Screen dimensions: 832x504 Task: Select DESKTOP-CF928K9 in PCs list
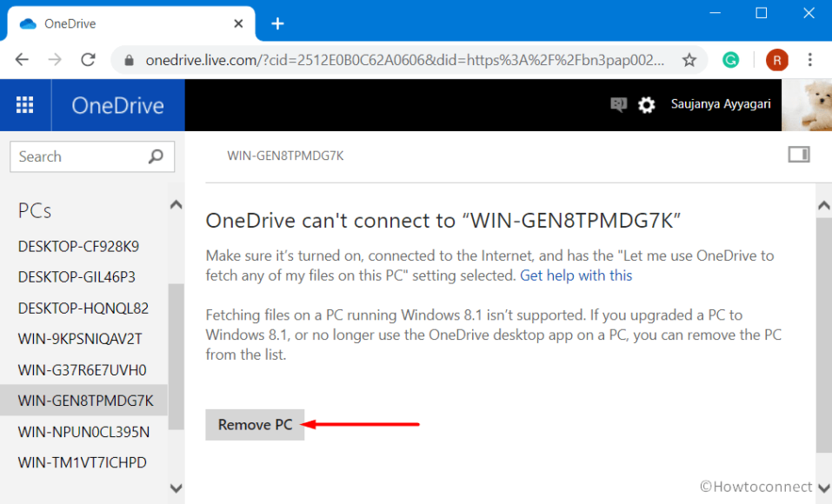coord(78,246)
